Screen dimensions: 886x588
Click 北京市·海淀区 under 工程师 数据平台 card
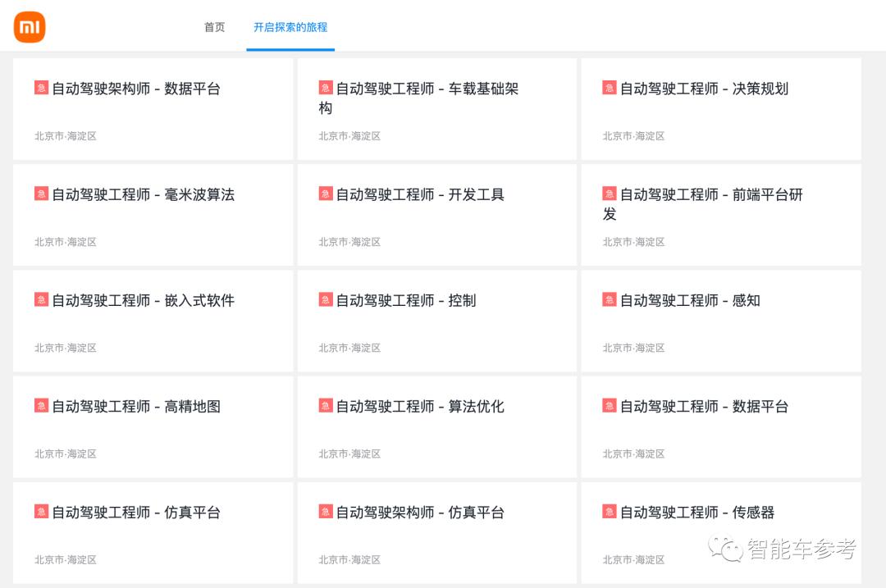(633, 454)
